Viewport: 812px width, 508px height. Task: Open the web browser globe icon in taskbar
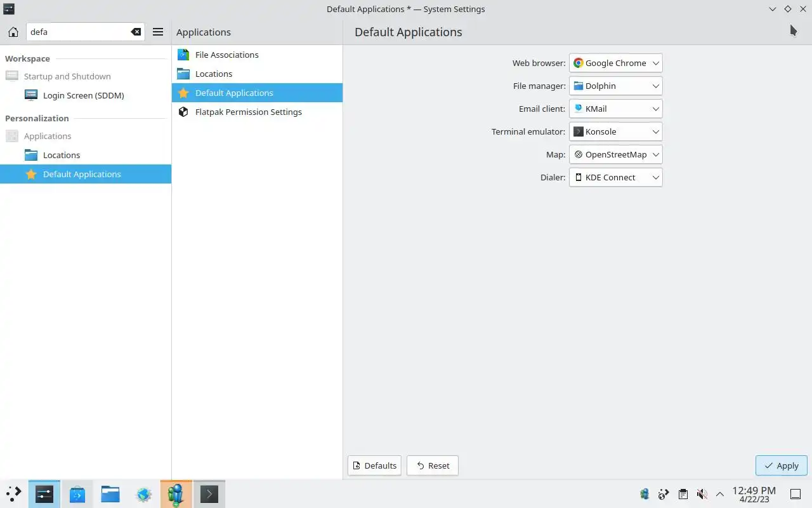coord(143,494)
